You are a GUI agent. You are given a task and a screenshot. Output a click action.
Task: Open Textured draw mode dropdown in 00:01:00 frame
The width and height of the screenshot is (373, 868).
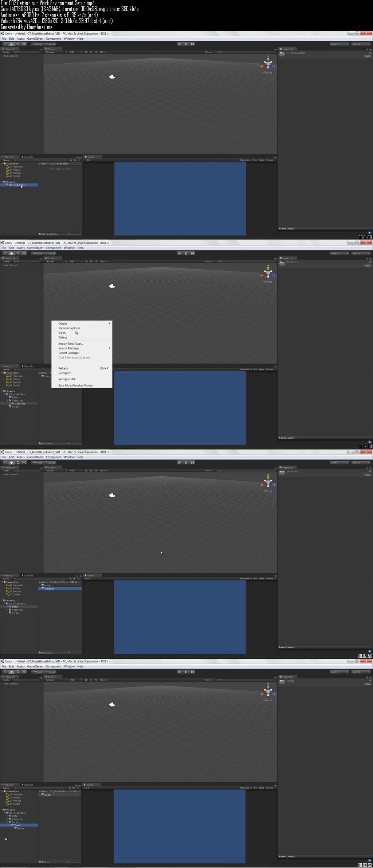[x=56, y=52]
